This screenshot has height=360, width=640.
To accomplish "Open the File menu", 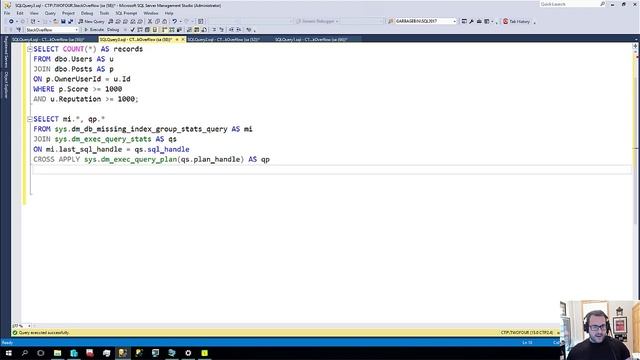I will [7, 13].
